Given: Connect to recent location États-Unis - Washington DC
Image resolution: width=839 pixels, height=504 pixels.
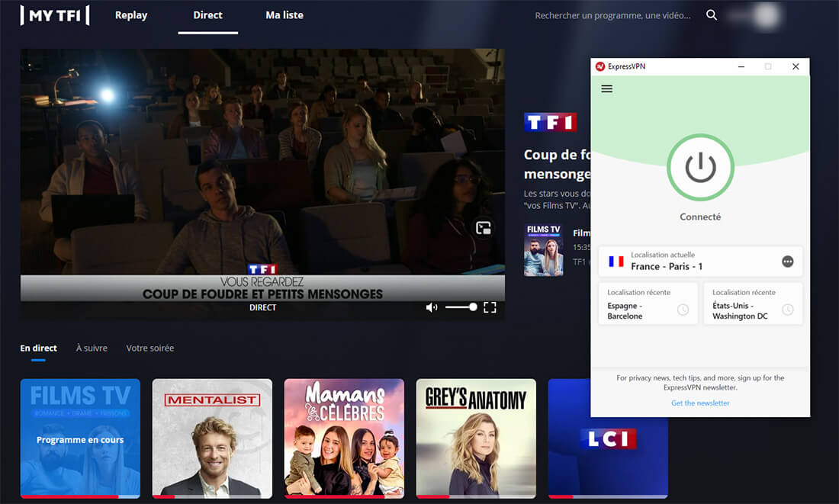Looking at the screenshot, I should point(753,304).
